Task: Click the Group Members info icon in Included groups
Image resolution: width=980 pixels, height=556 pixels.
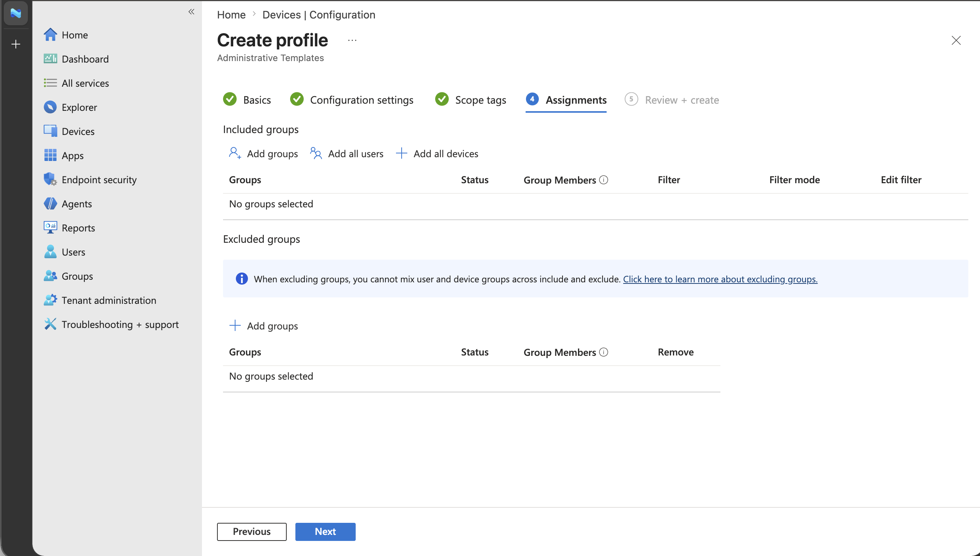Action: click(x=603, y=180)
